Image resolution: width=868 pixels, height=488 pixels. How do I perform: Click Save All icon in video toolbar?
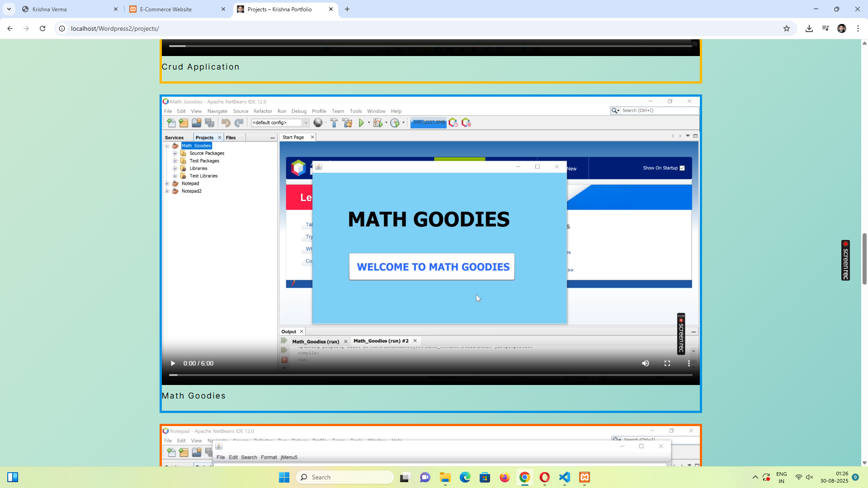(x=209, y=123)
